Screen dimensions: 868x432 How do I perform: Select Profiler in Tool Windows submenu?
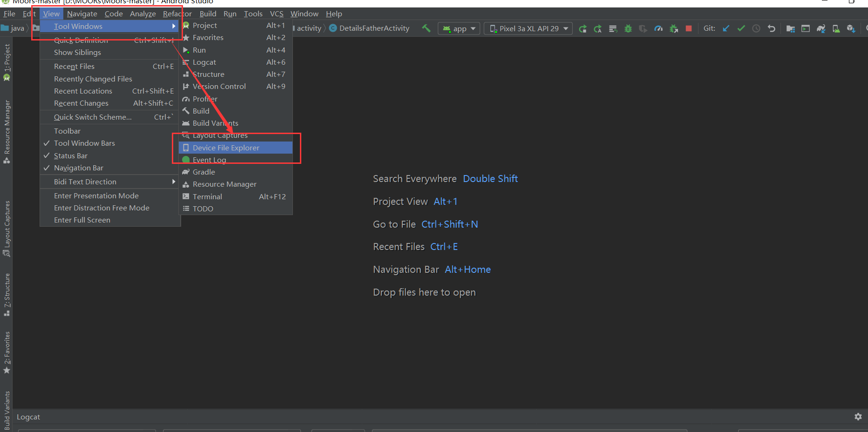click(x=236, y=99)
